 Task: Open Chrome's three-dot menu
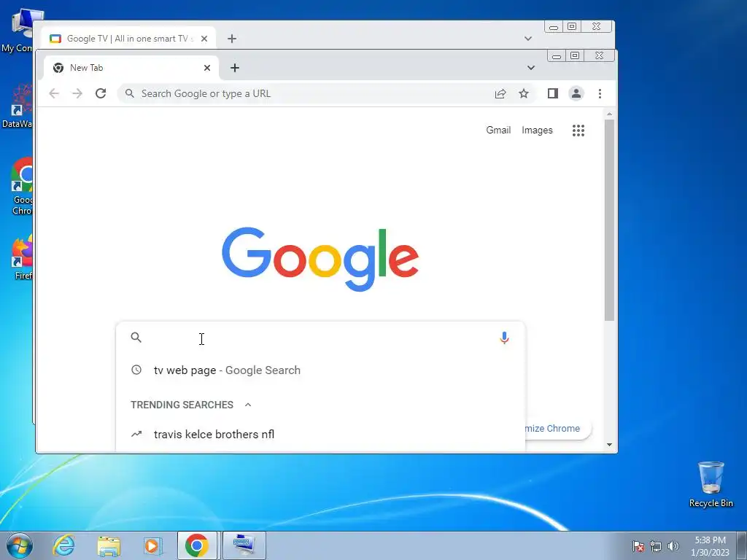click(600, 93)
